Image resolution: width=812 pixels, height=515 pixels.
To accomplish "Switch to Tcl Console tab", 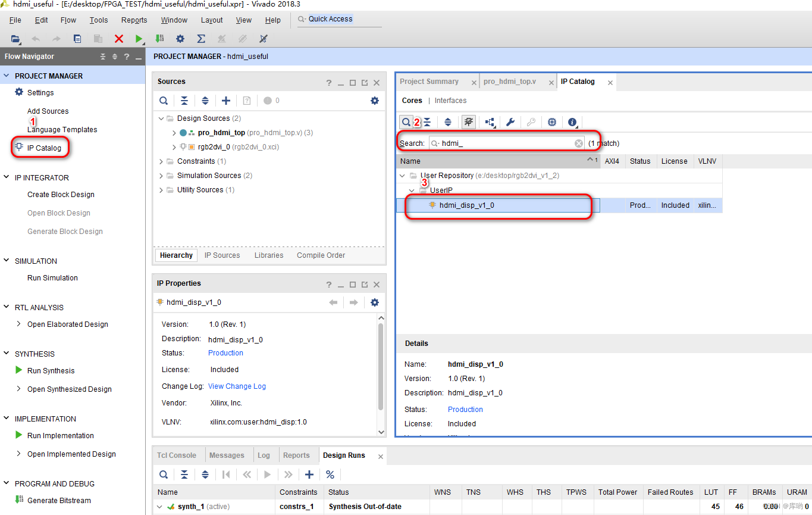I will point(177,455).
